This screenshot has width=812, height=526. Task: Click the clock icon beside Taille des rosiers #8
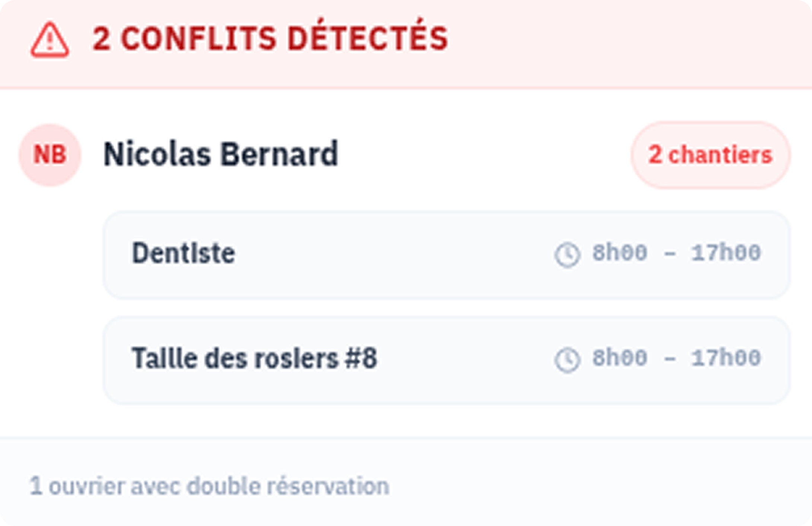coord(567,359)
